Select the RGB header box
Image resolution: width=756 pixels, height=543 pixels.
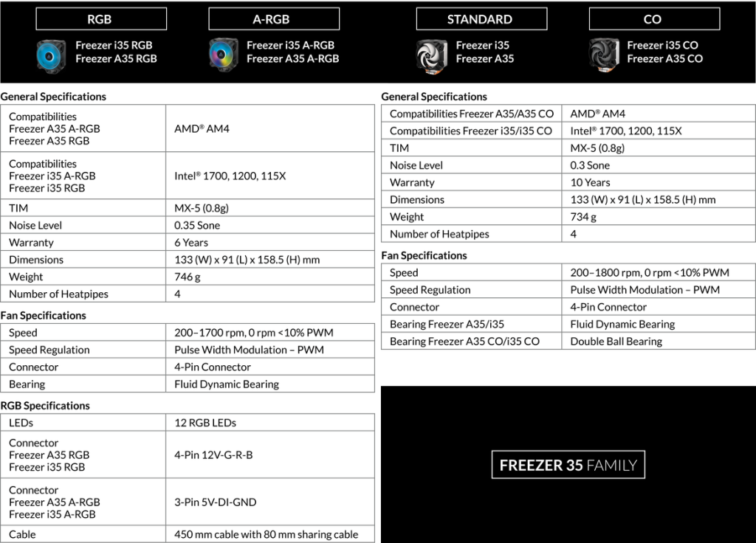(101, 18)
